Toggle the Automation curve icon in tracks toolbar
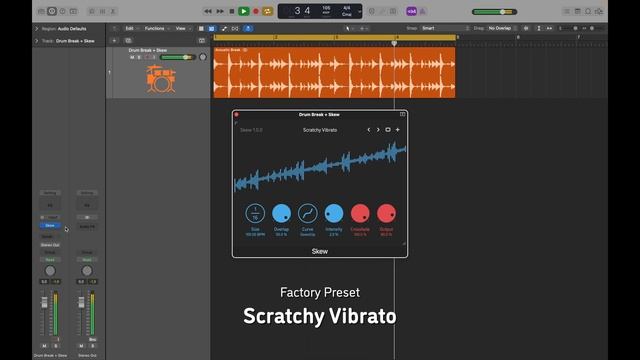Image resolution: width=640 pixels, height=360 pixels. (x=224, y=29)
